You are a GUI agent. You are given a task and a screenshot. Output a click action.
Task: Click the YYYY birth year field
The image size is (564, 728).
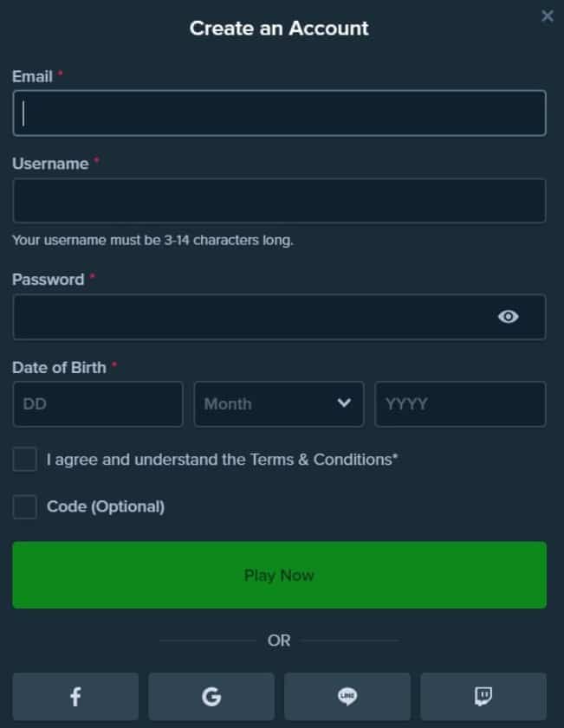tap(460, 404)
